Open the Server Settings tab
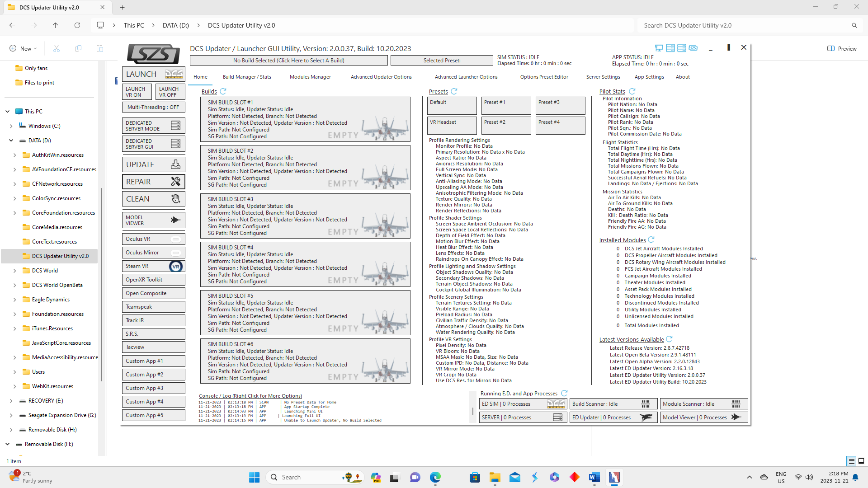Image resolution: width=868 pixels, height=488 pixels. (603, 77)
